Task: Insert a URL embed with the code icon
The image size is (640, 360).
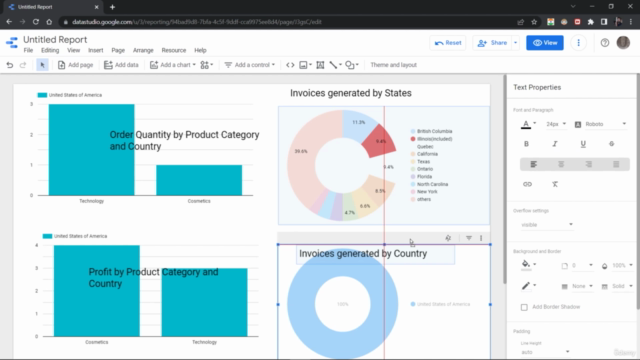Action: click(x=290, y=65)
